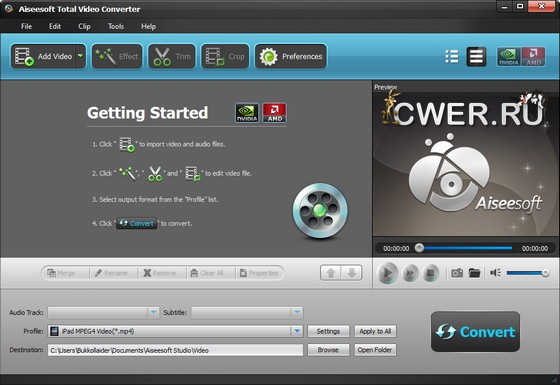Click the Remove button
The width and height of the screenshot is (560, 385).
point(160,273)
